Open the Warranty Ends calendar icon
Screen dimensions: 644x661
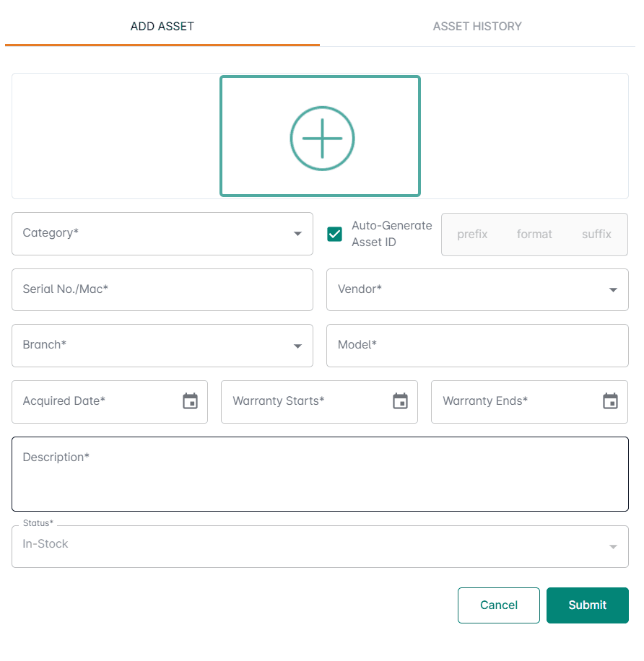pos(610,401)
